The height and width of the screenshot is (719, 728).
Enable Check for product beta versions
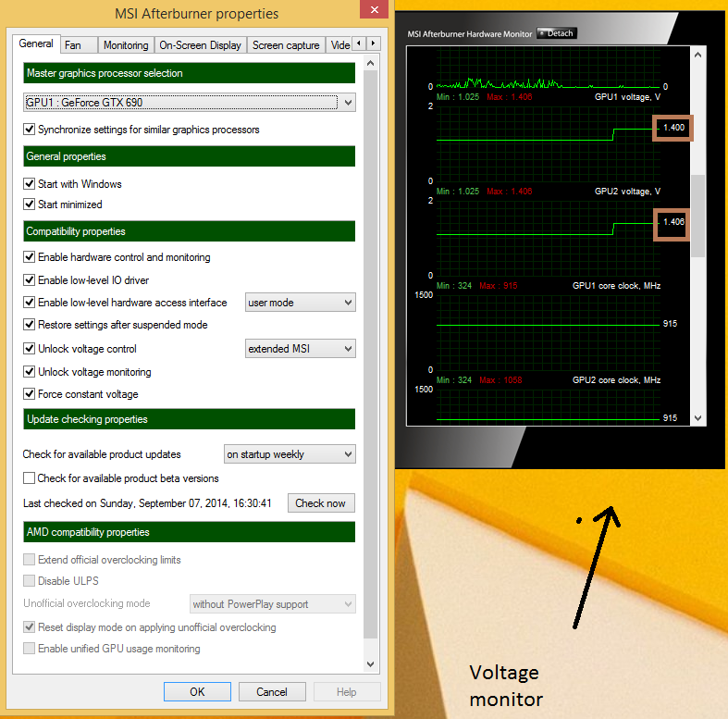pos(30,477)
